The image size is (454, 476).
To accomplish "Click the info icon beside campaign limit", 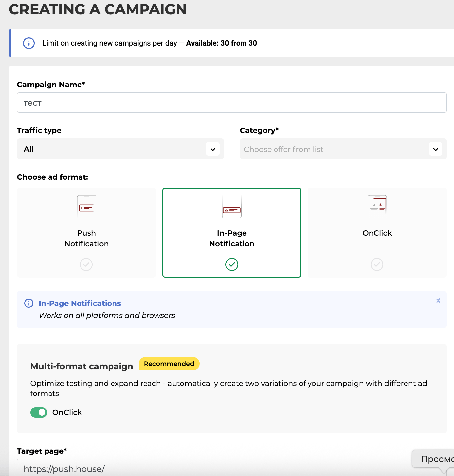I will pyautogui.click(x=29, y=43).
